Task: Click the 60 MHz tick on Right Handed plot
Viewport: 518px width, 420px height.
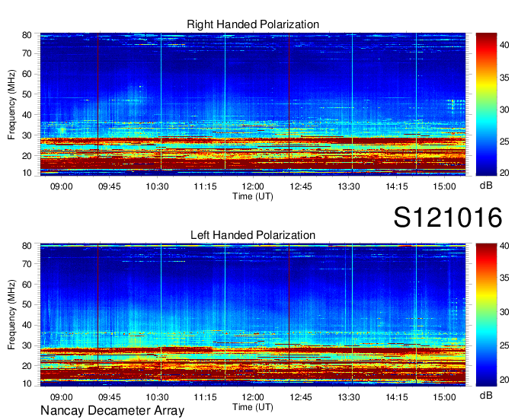Action: coord(27,74)
